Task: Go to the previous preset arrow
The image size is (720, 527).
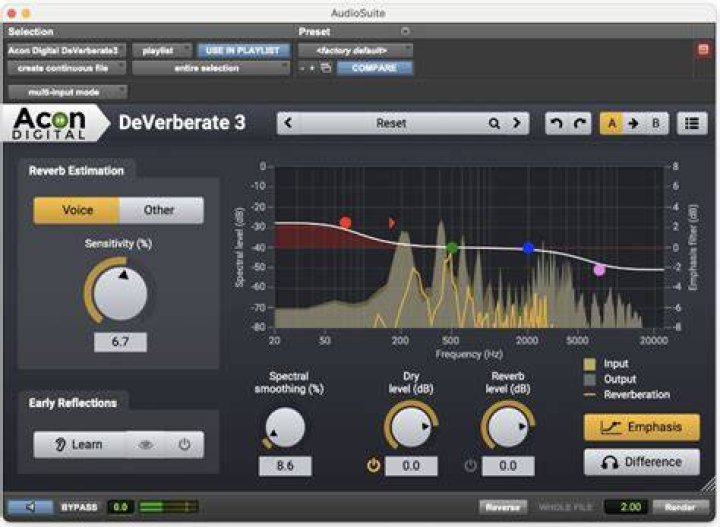Action: click(x=288, y=123)
